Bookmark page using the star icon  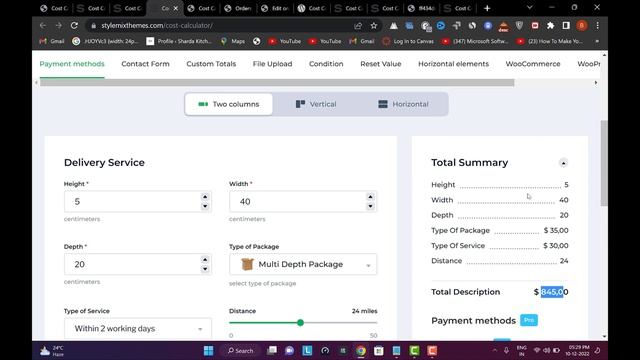pos(373,26)
